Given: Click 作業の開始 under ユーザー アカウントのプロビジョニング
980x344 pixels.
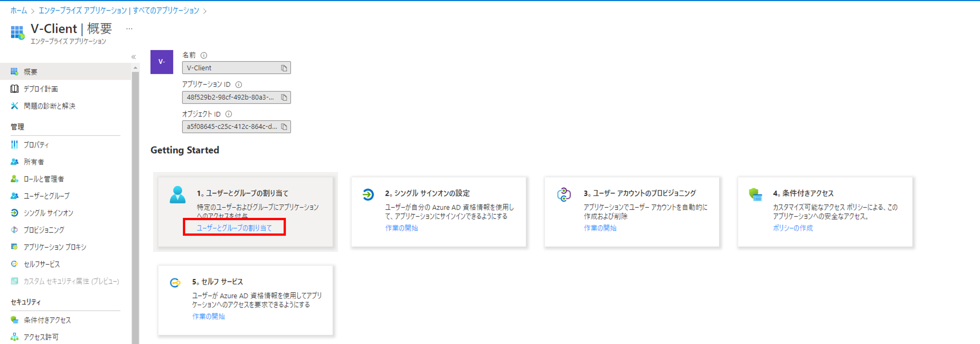Looking at the screenshot, I should [600, 228].
